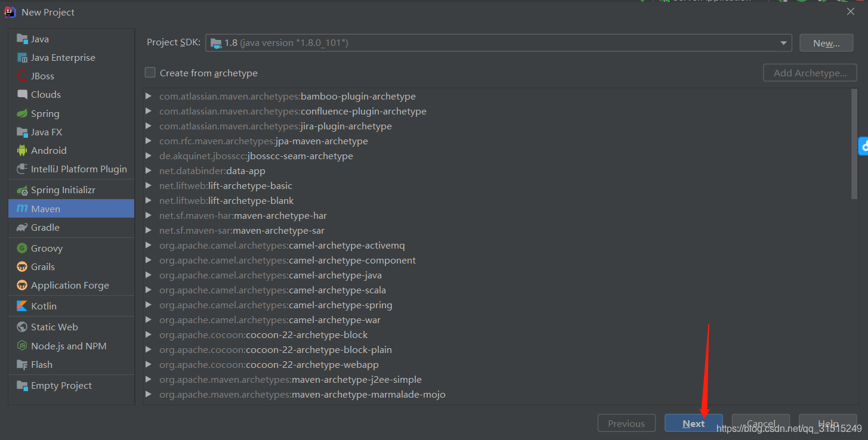The width and height of the screenshot is (868, 440).
Task: Click the Static Web globe icon
Action: coord(22,327)
